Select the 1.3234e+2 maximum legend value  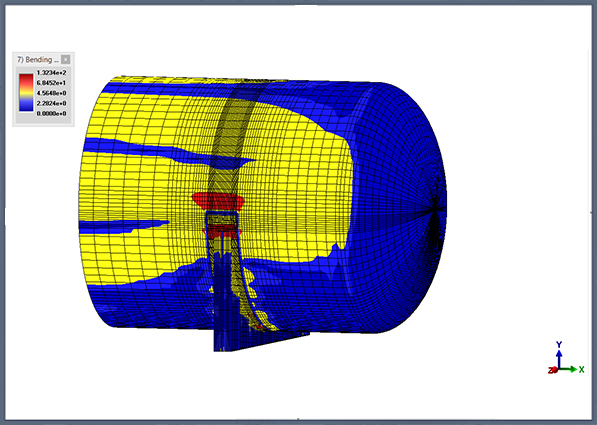pos(51,72)
